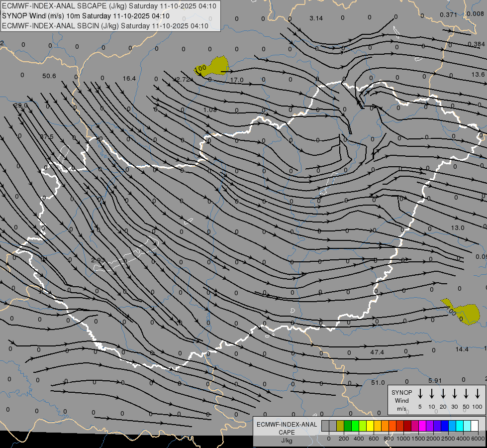Click the ECMWF-INDEX-ANAL CAPE legend label
Image resolution: width=487 pixels, height=448 pixels.
click(287, 428)
